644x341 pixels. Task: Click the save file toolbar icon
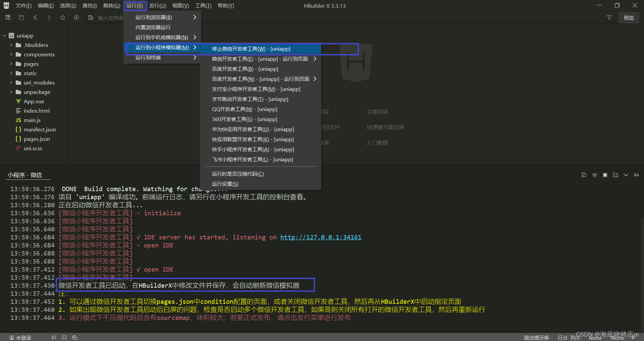click(21, 17)
